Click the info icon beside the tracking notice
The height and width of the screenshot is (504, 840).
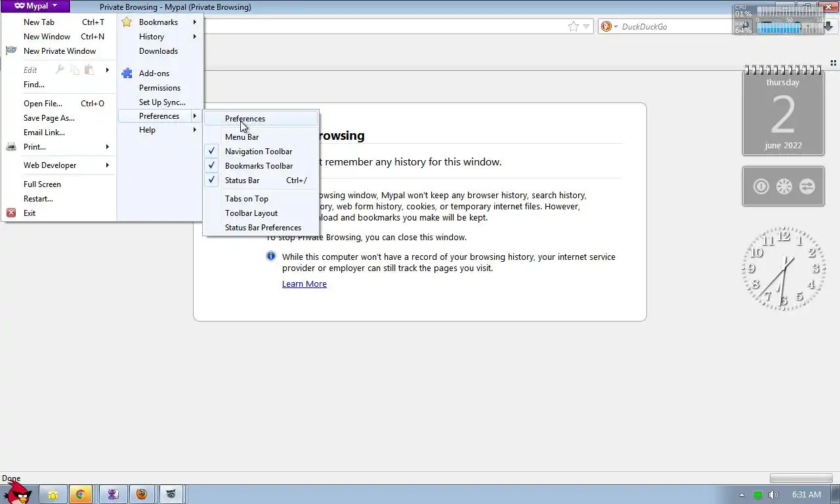pyautogui.click(x=271, y=256)
